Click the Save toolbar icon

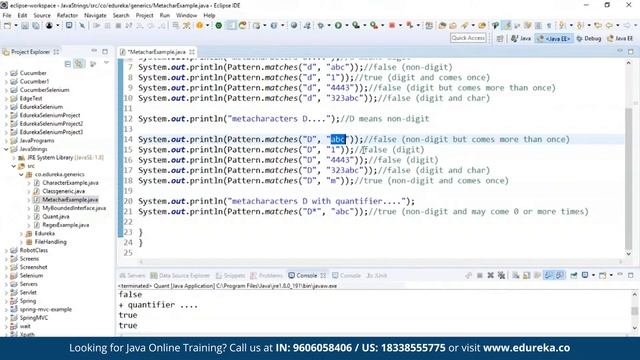pos(25,26)
